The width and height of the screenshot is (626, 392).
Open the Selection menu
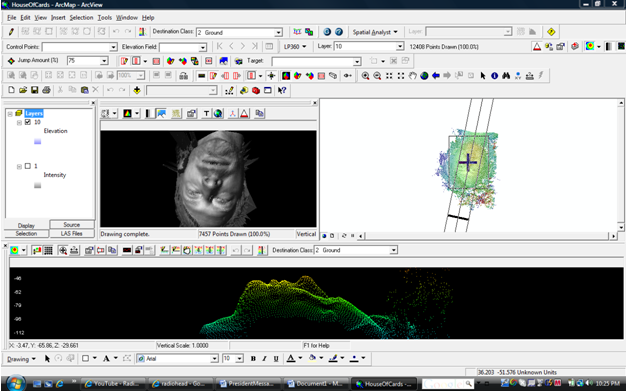pos(81,18)
